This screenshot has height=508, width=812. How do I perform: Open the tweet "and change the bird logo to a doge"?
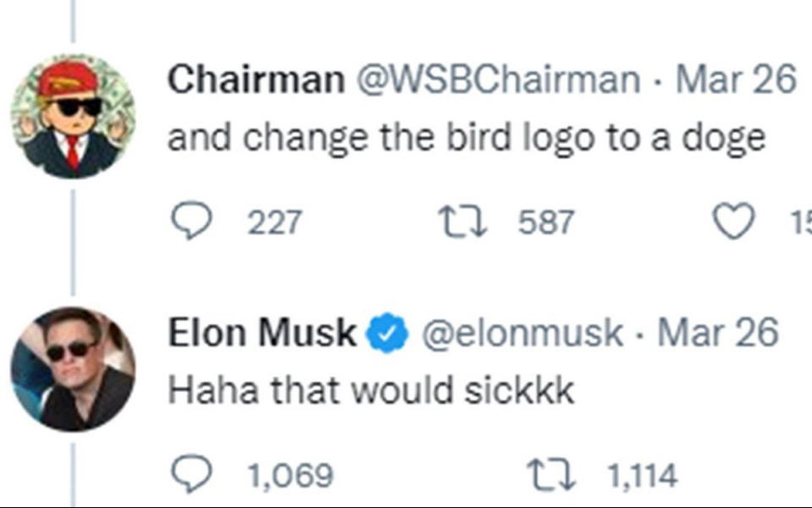click(x=466, y=138)
